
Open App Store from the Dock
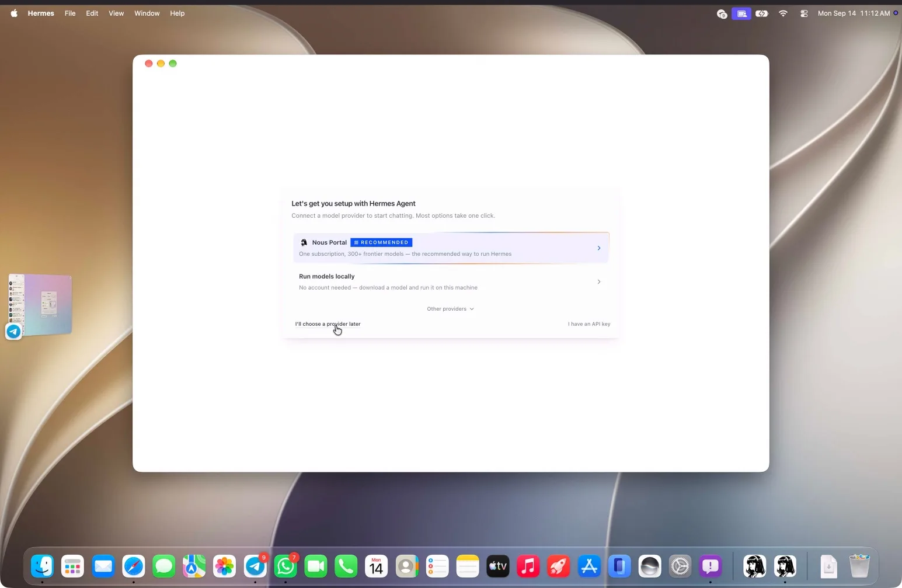589,566
